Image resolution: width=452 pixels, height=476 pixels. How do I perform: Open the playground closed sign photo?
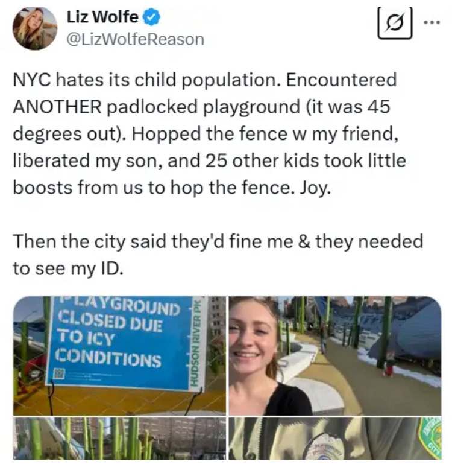coord(119,355)
